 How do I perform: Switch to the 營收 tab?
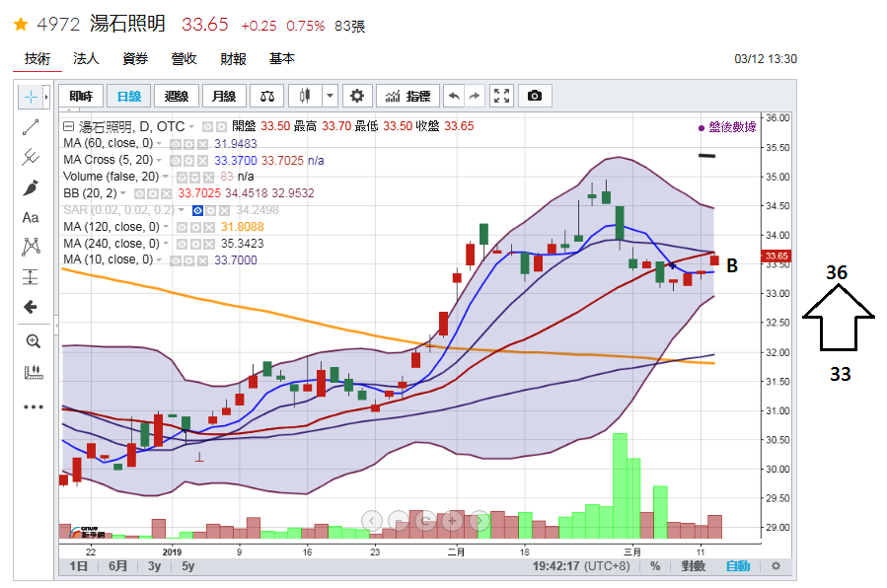click(x=184, y=59)
